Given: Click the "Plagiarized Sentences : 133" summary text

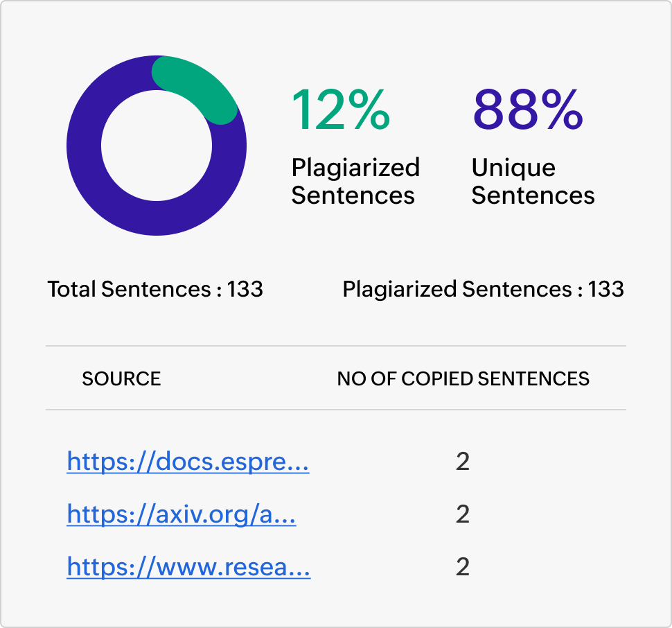Looking at the screenshot, I should click(483, 289).
